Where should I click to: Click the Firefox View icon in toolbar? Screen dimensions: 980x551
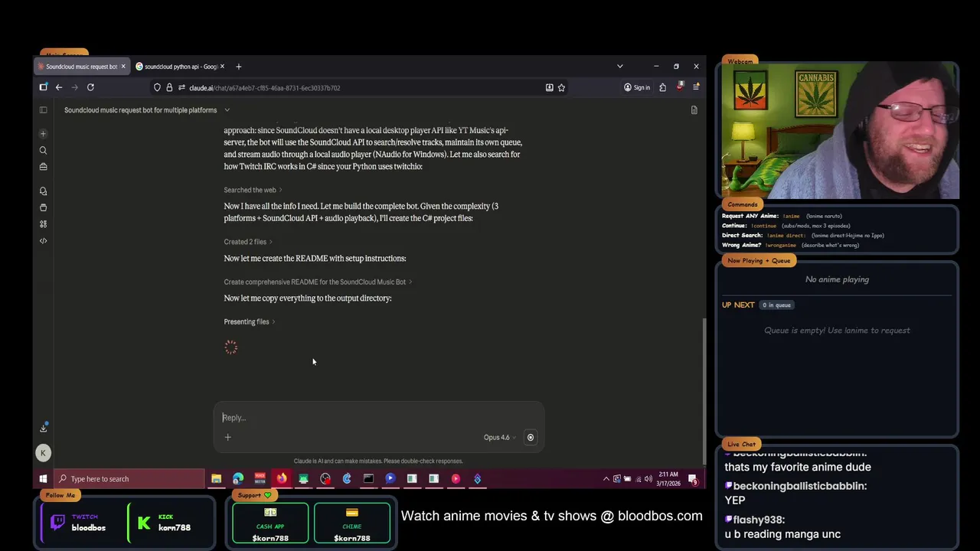(44, 87)
